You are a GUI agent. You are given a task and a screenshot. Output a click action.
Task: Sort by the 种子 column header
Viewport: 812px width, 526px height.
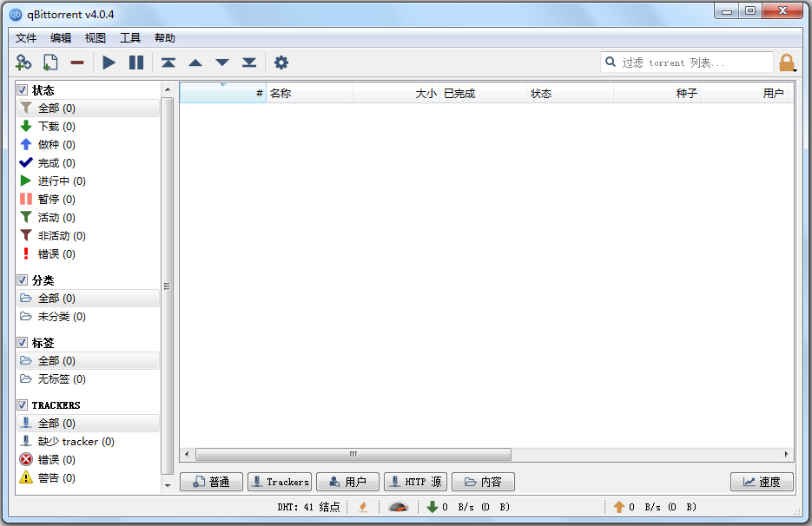(657, 93)
